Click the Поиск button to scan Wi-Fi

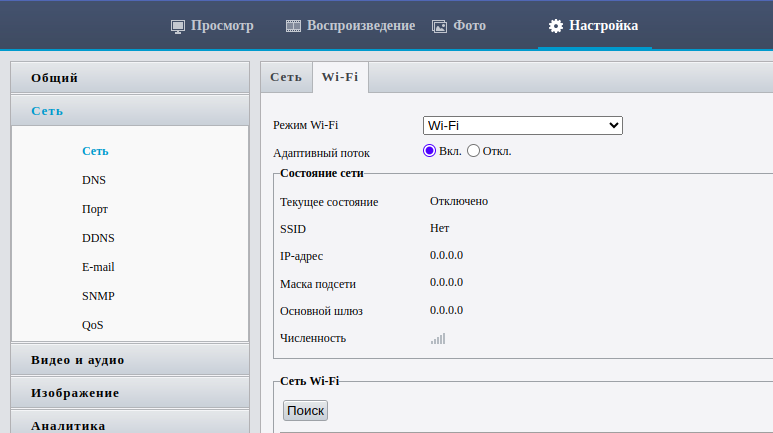(x=305, y=410)
